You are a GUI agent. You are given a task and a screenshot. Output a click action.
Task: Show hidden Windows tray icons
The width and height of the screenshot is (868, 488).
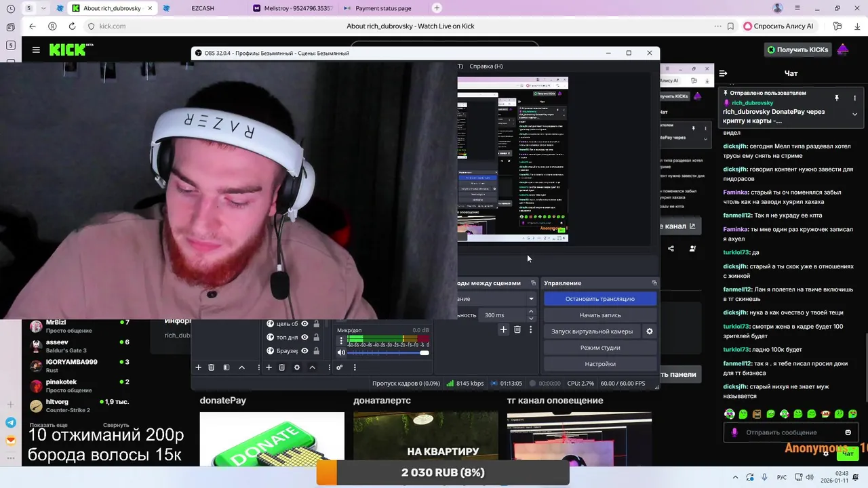click(x=736, y=476)
